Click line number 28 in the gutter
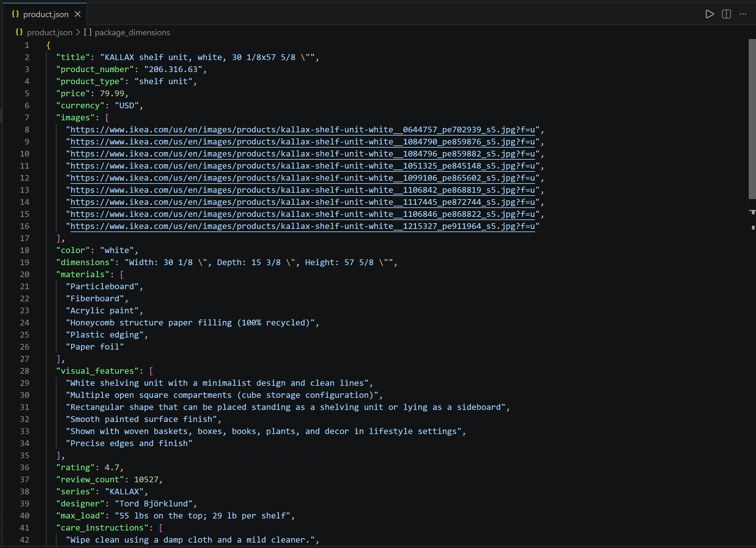 25,371
